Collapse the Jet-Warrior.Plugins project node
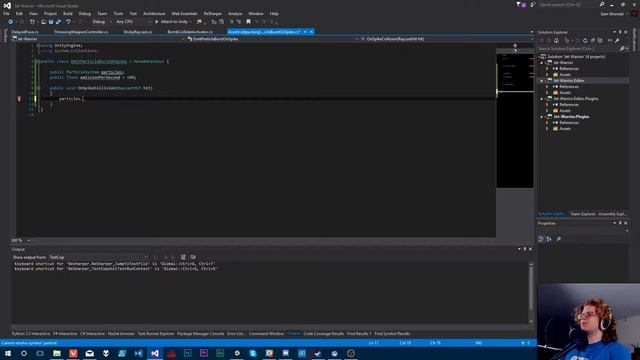Image resolution: width=640 pixels, height=360 pixels. click(542, 117)
